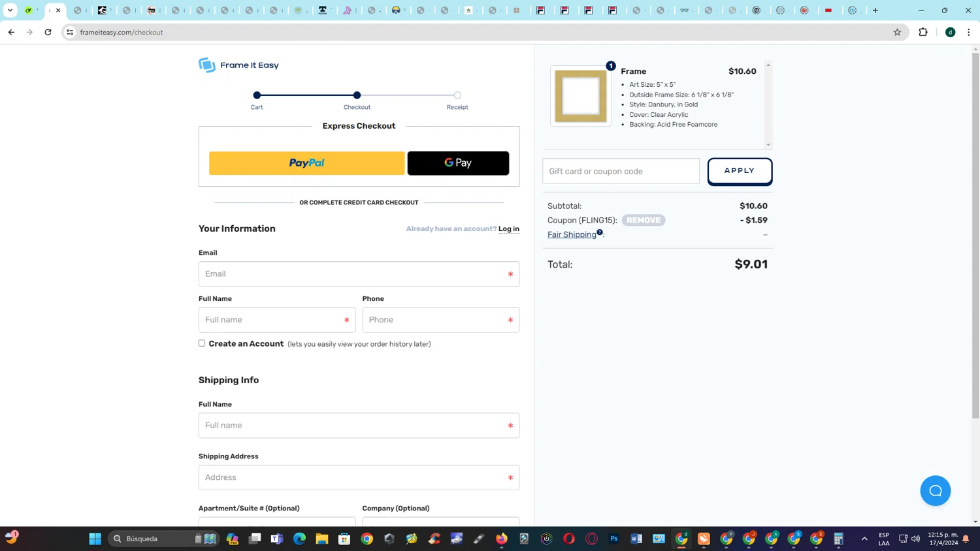Reload the checkout page

pos(48,32)
